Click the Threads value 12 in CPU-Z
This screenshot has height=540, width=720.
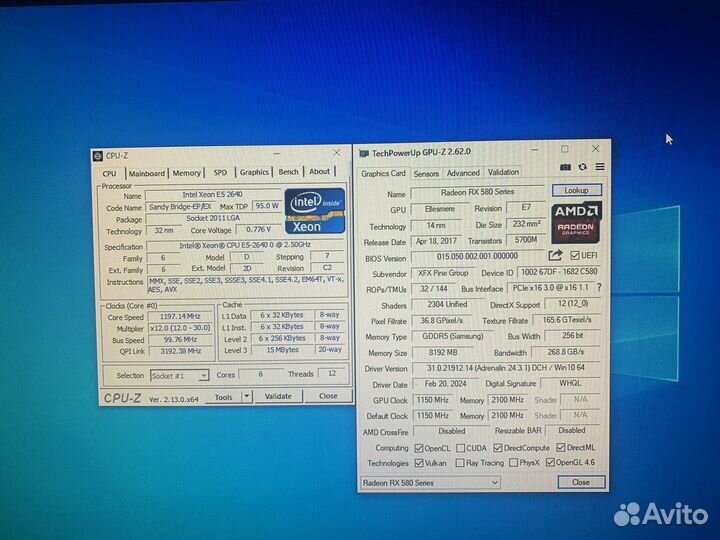coord(332,373)
